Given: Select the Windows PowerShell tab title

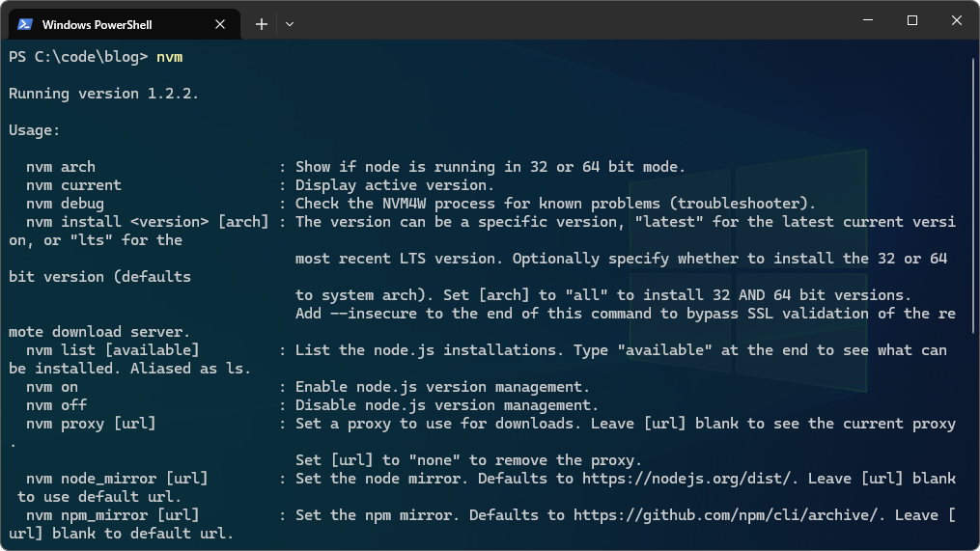Looking at the screenshot, I should (97, 24).
